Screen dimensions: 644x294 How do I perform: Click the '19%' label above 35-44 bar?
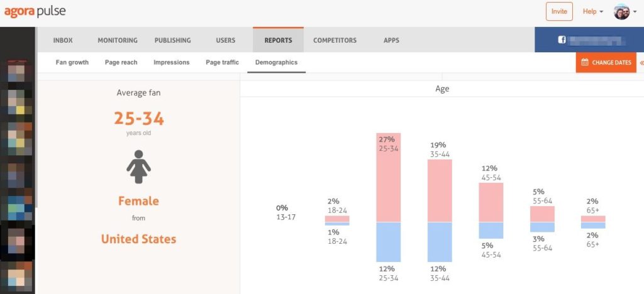(x=438, y=145)
